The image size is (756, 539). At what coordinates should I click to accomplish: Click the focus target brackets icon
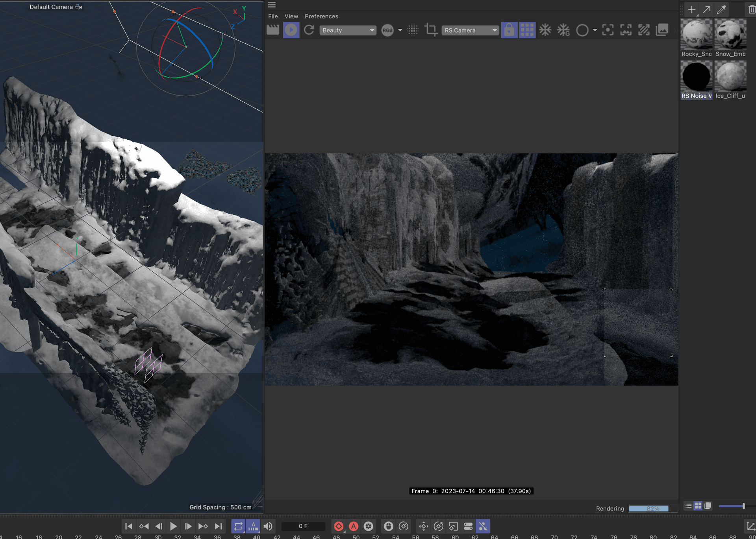click(x=608, y=30)
